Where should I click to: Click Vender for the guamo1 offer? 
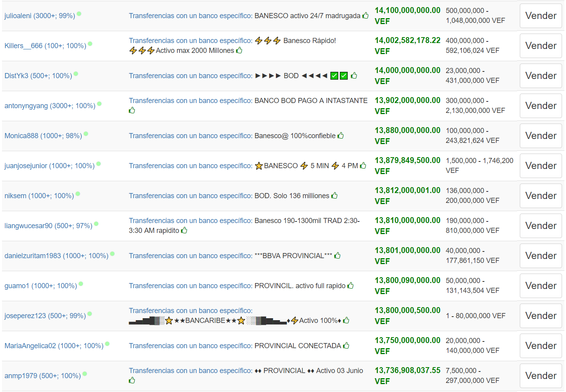(x=541, y=286)
